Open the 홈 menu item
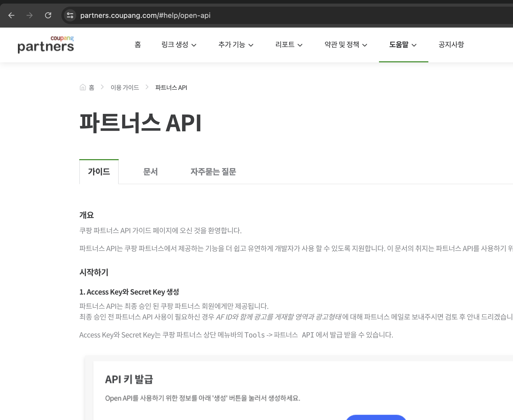Viewport: 513px width, 420px height. pyautogui.click(x=138, y=45)
